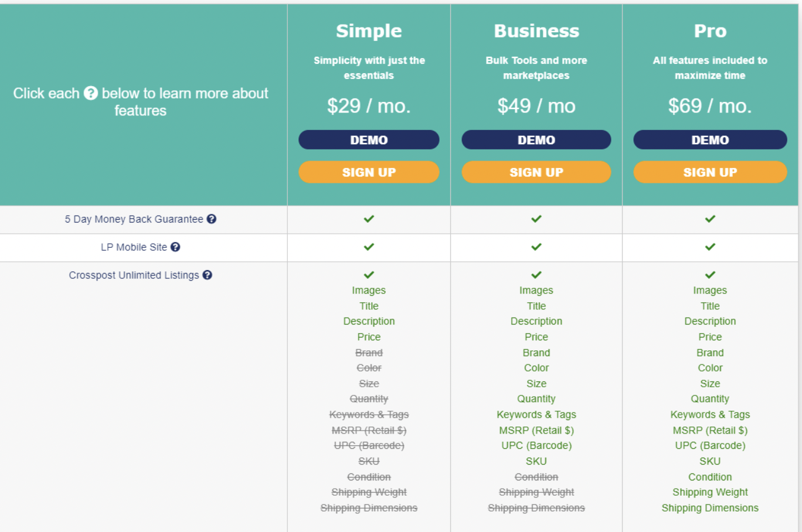Click Simple plan's Money Back Guarantee checkmark

(369, 219)
